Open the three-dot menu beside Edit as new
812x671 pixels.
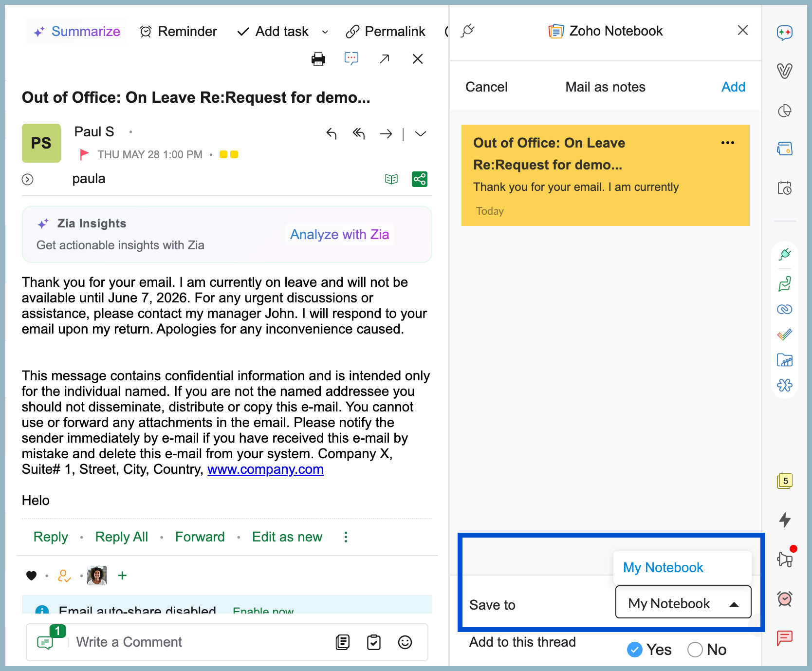tap(346, 537)
